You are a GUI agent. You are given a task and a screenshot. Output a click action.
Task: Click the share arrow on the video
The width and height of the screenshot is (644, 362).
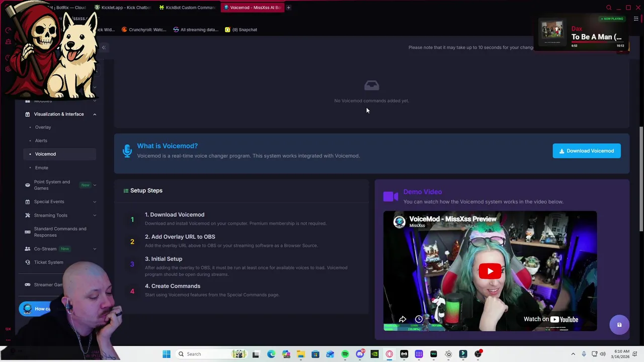(x=403, y=319)
